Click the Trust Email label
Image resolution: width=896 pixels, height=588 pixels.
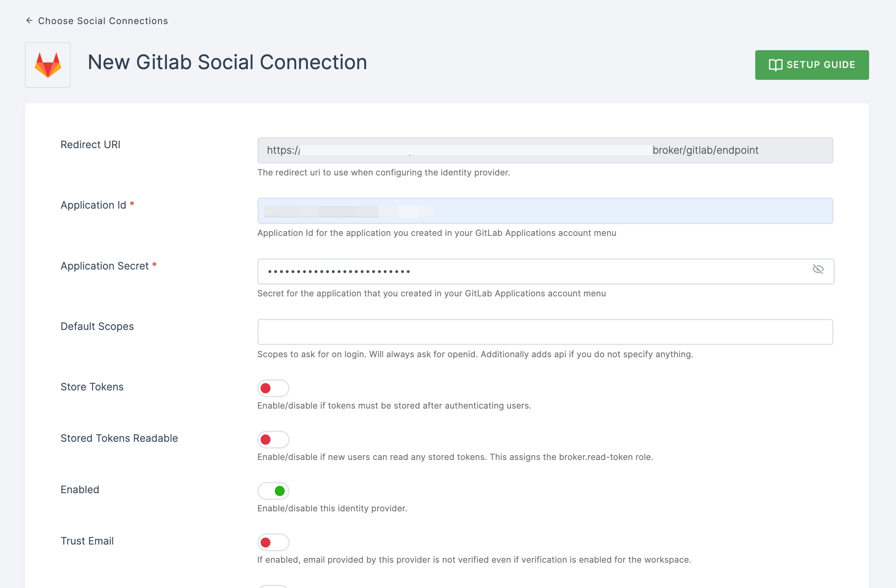pyautogui.click(x=87, y=541)
